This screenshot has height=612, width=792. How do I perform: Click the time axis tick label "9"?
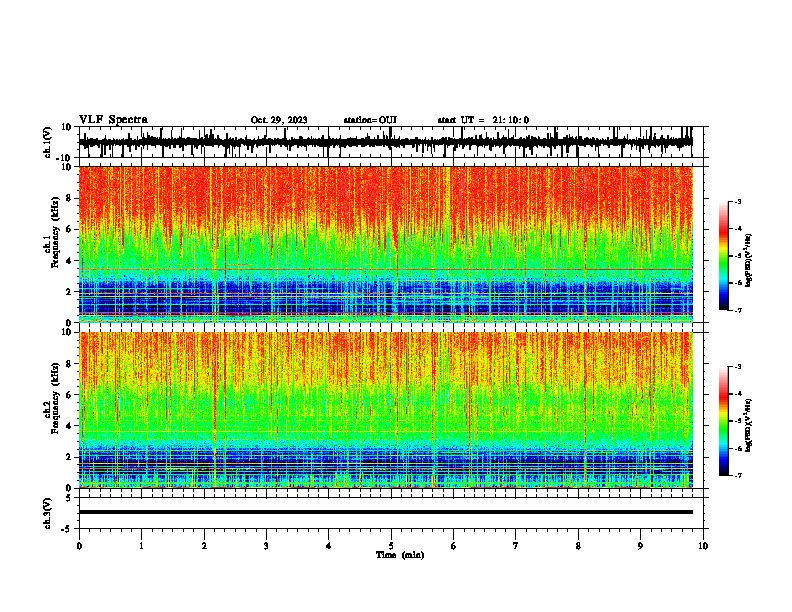point(640,546)
